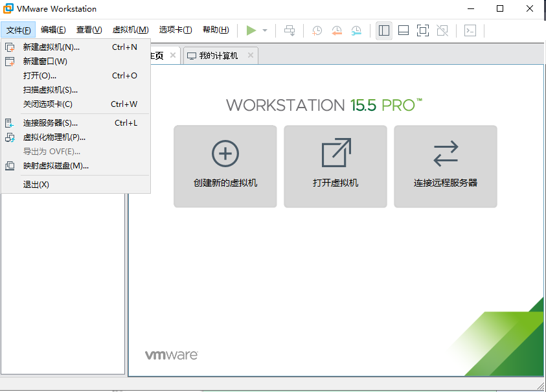The image size is (546, 392).
Task: Click the remote server double-arrow icon
Action: tap(446, 154)
